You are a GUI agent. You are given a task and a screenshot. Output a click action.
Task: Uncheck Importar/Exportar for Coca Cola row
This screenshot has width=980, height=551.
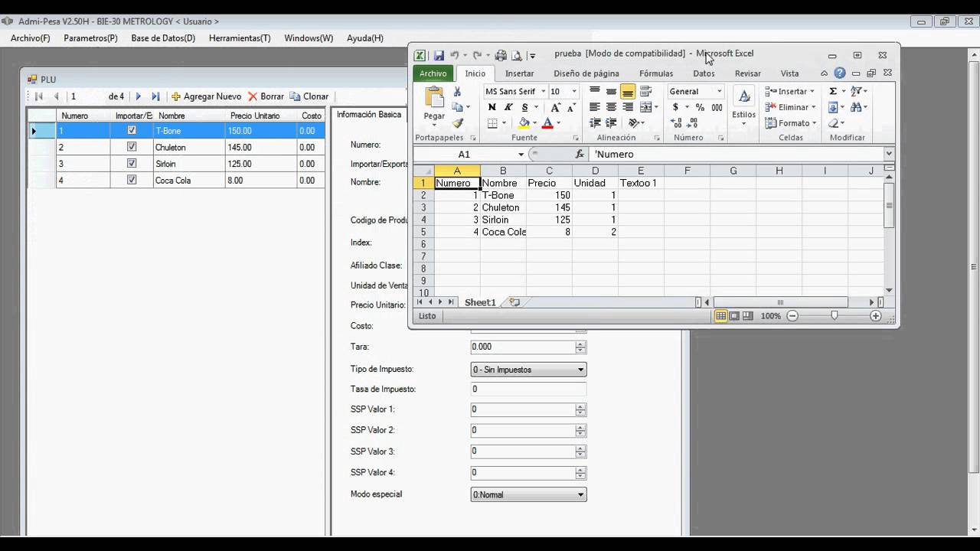pyautogui.click(x=132, y=180)
